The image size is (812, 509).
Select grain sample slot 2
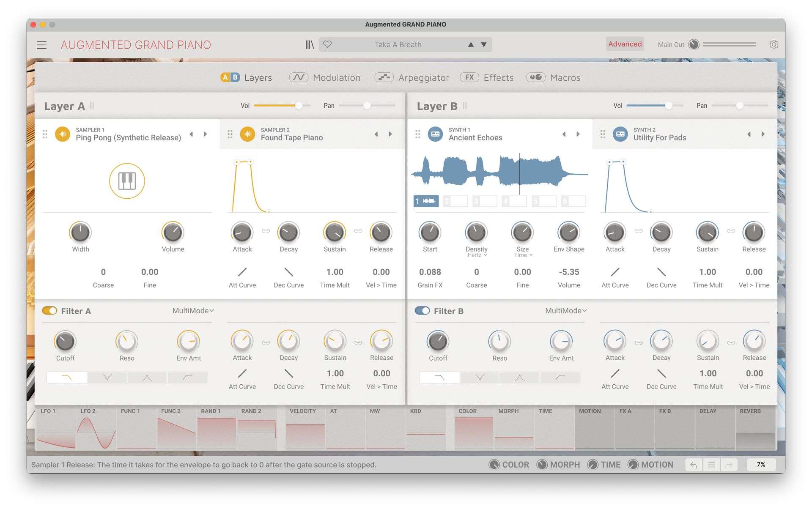pos(455,201)
